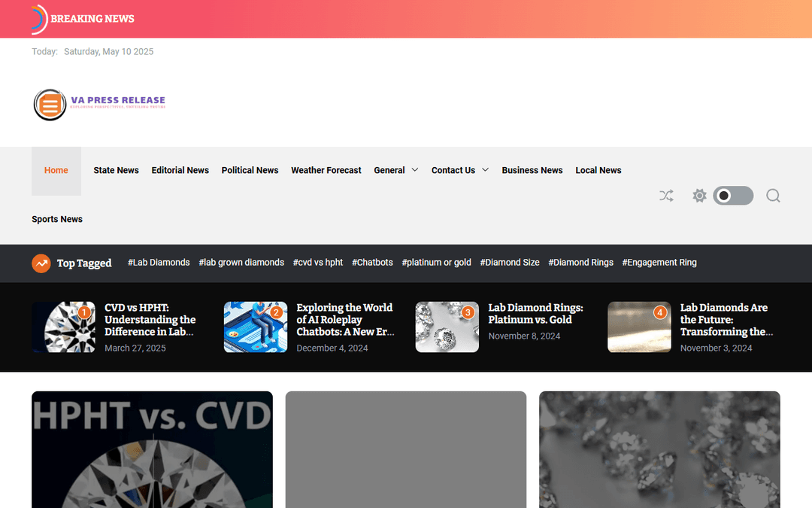The width and height of the screenshot is (812, 508).
Task: Click the shuffle random post icon
Action: pyautogui.click(x=666, y=196)
